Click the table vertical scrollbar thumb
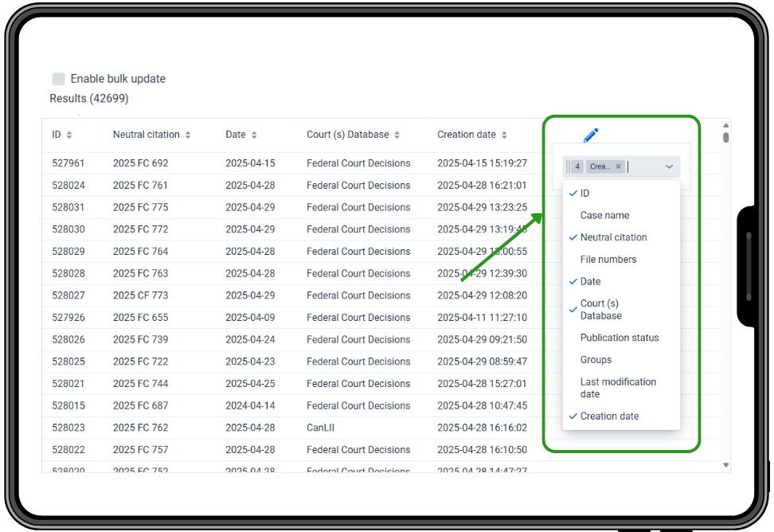 [x=725, y=138]
